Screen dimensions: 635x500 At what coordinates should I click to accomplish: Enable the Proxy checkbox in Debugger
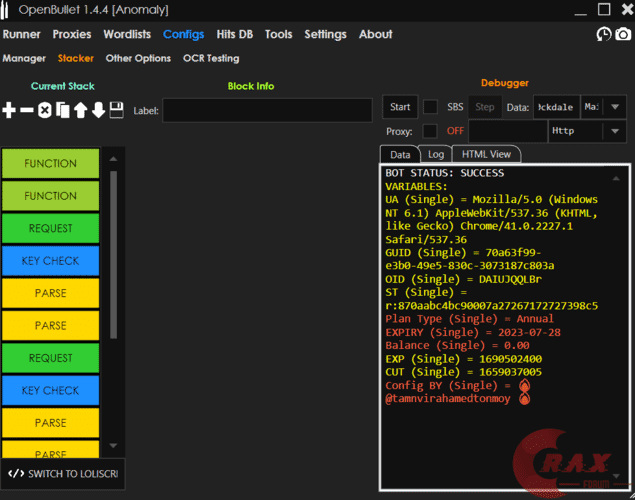click(x=430, y=131)
